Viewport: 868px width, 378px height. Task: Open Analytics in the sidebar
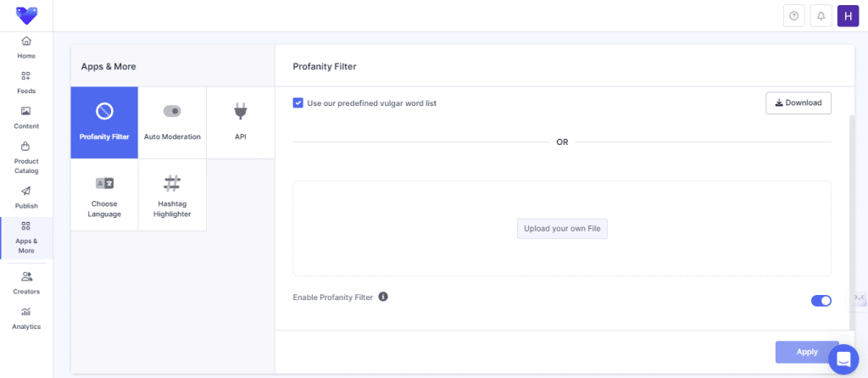[x=26, y=318]
